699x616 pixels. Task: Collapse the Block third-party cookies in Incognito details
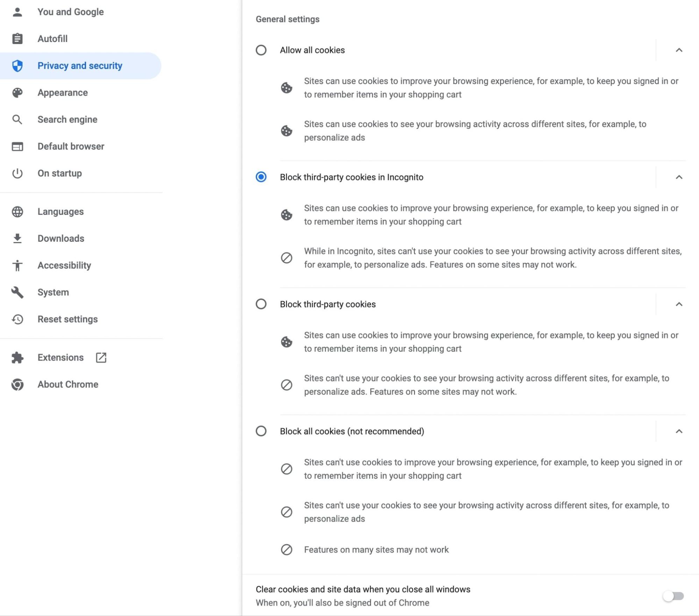(x=679, y=177)
